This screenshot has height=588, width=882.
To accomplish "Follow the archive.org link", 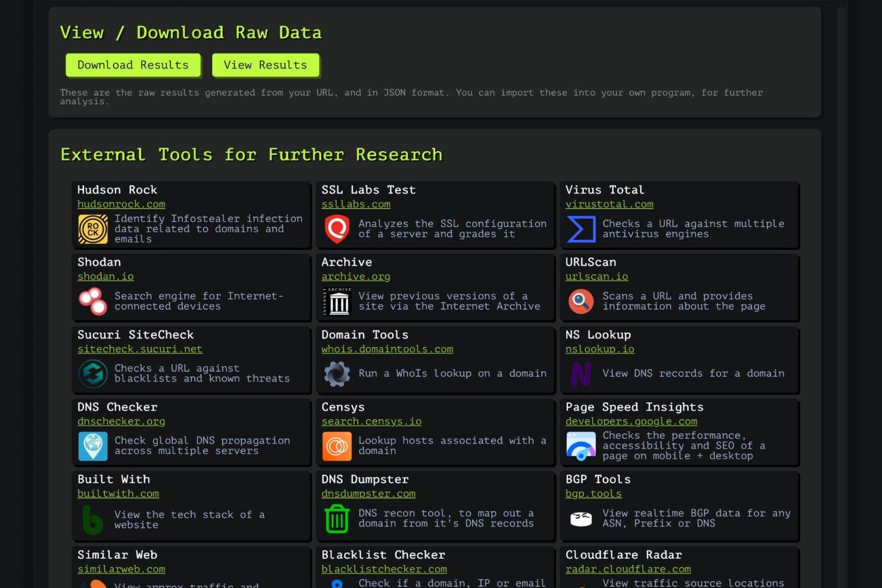I will 356,276.
